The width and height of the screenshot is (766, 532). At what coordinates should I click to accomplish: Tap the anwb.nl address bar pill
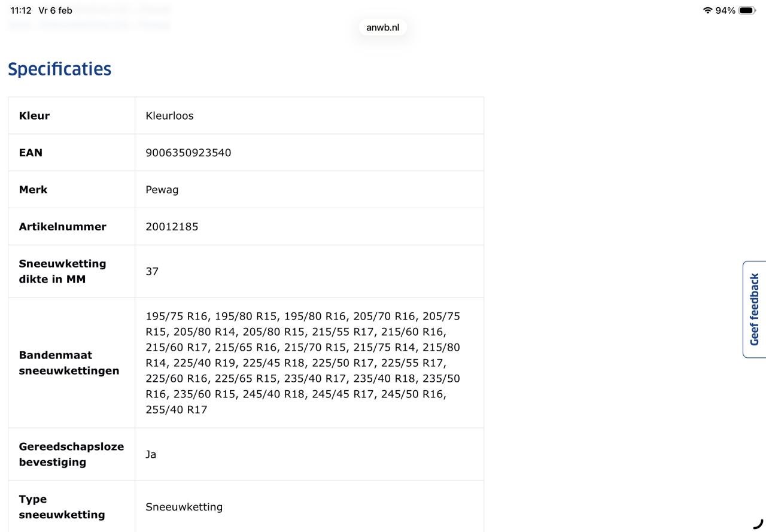382,28
